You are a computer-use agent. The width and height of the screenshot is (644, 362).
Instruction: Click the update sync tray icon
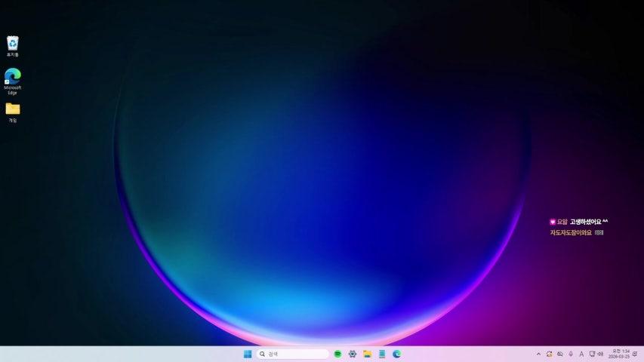coord(549,354)
